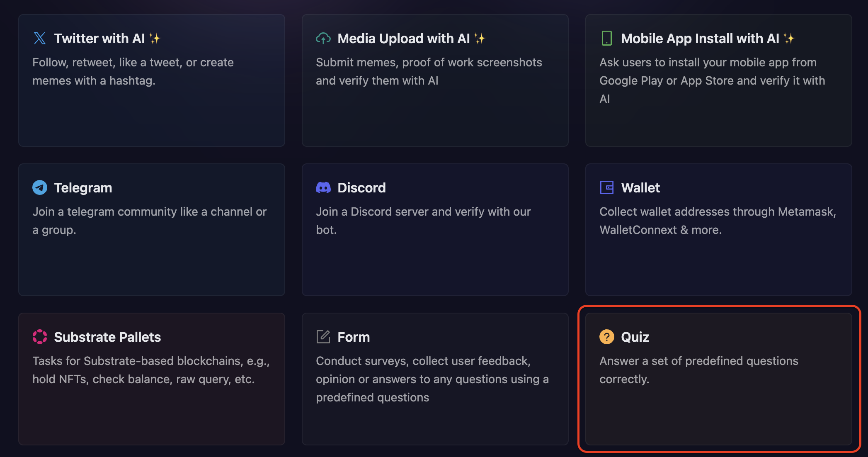Screen dimensions: 868x457
Task: Select the Telegram task heading
Action: coord(83,188)
